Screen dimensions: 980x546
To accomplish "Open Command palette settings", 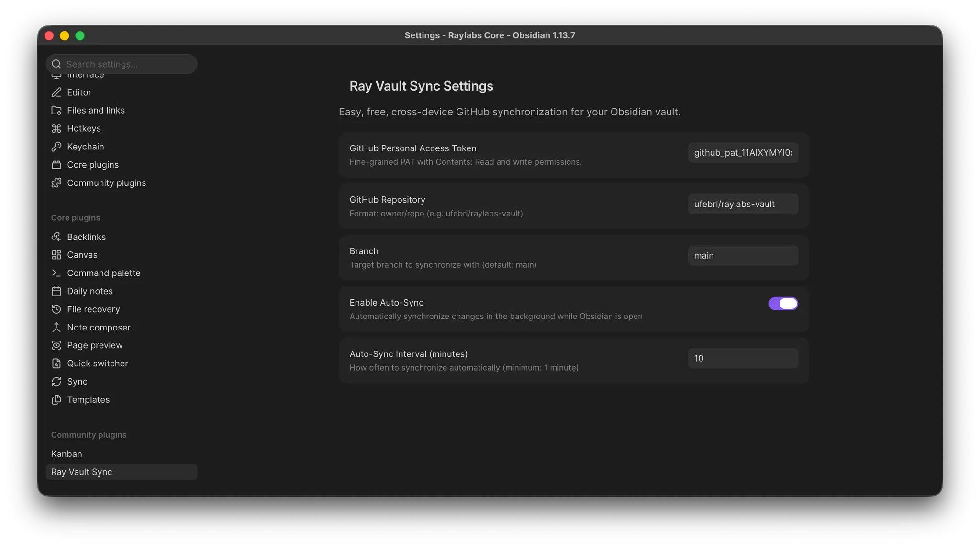I will tap(122, 273).
